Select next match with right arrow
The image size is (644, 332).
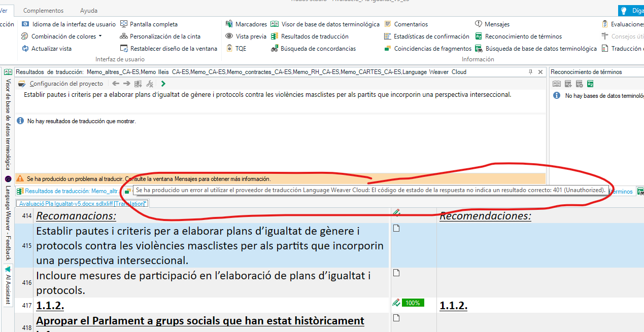[x=127, y=84]
